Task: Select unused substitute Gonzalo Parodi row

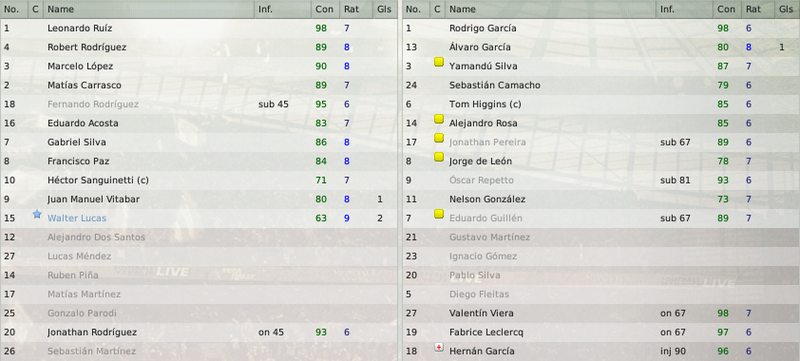Action: pyautogui.click(x=199, y=313)
